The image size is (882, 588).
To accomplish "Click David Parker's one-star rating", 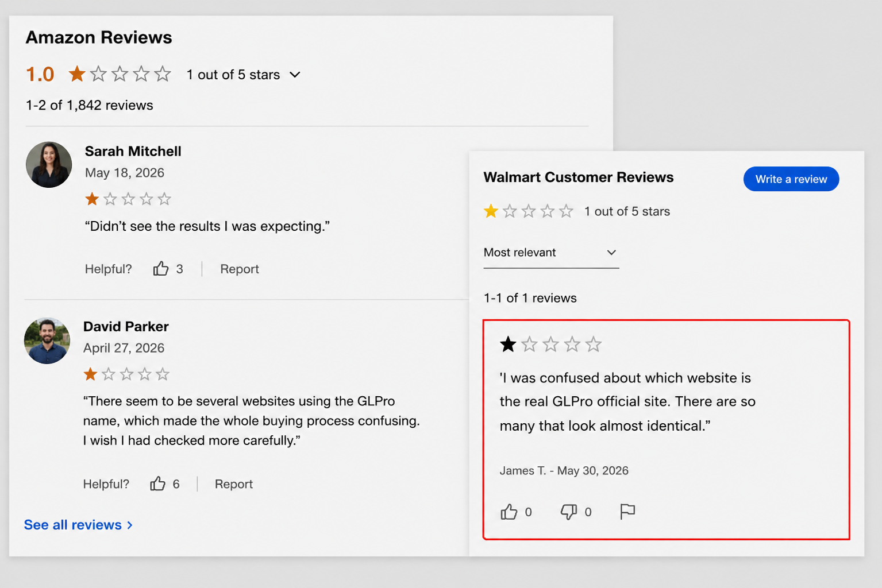I will 126,374.
